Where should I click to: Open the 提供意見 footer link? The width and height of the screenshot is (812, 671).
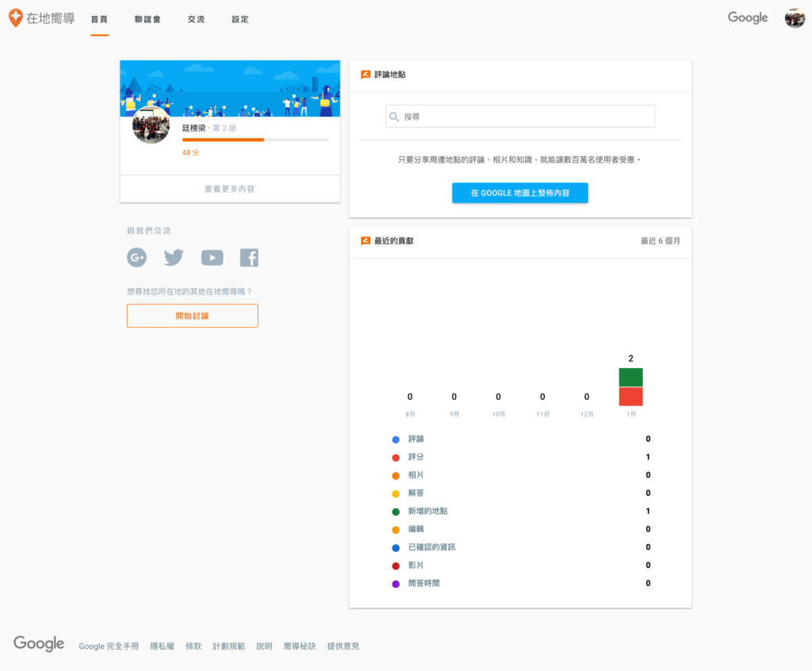click(343, 646)
